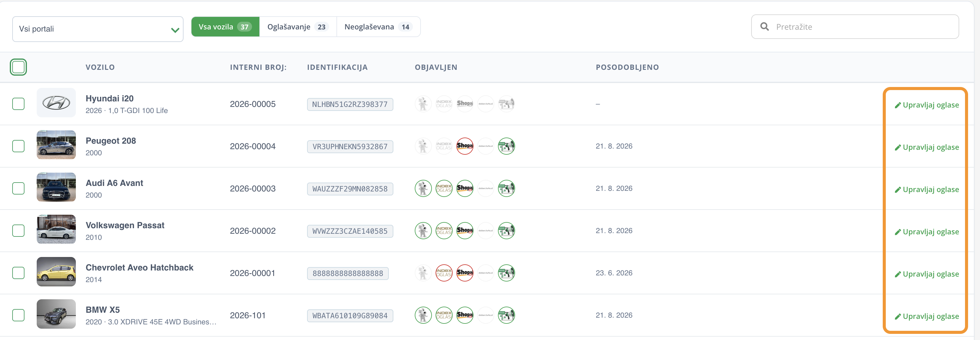Click the magnifying glass search icon
The height and width of the screenshot is (340, 980).
764,26
